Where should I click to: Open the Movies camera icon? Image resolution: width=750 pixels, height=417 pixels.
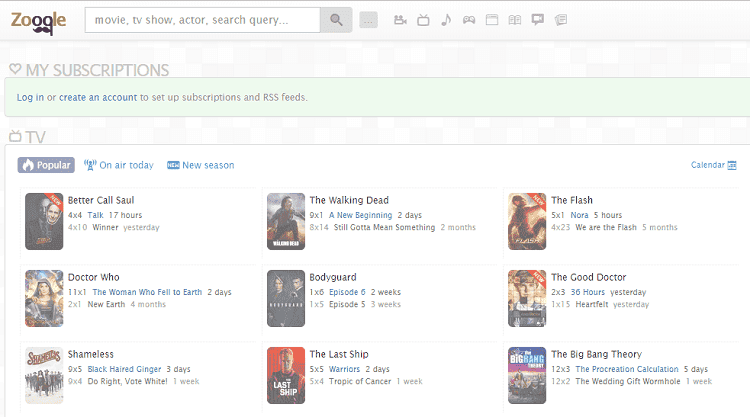pos(400,19)
